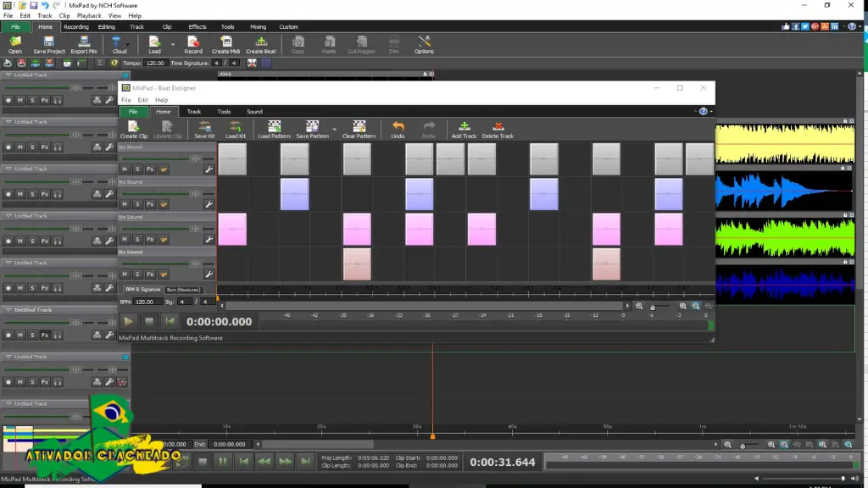The width and height of the screenshot is (868, 488).
Task: Switch to Effects tab in MixPad
Action: (x=197, y=26)
